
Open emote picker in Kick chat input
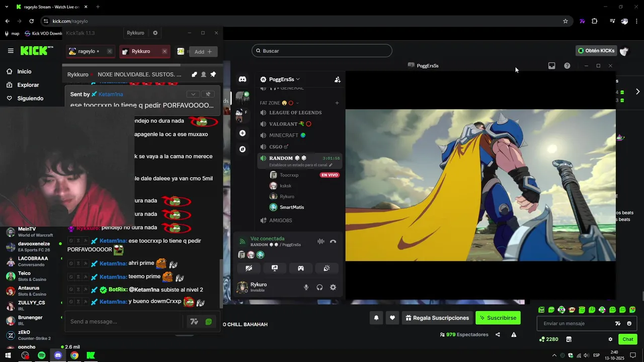coord(629,323)
